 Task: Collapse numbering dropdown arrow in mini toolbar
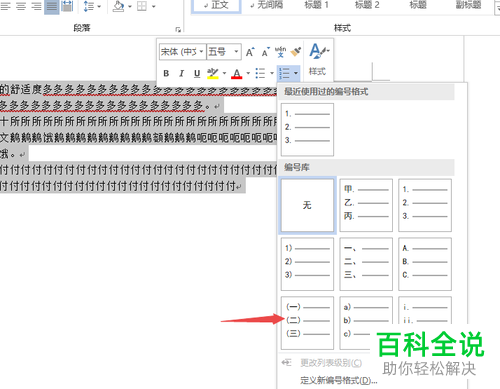pos(296,73)
